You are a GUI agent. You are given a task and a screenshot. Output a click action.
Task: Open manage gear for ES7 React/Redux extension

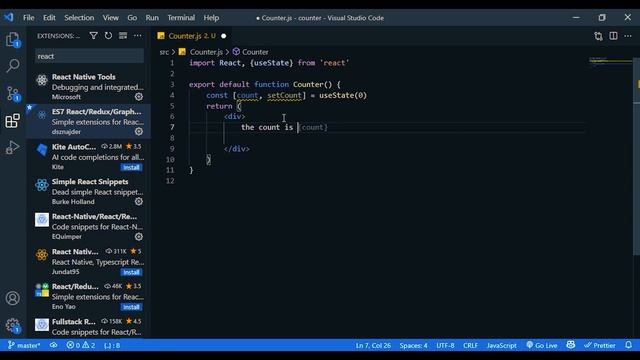pyautogui.click(x=139, y=131)
